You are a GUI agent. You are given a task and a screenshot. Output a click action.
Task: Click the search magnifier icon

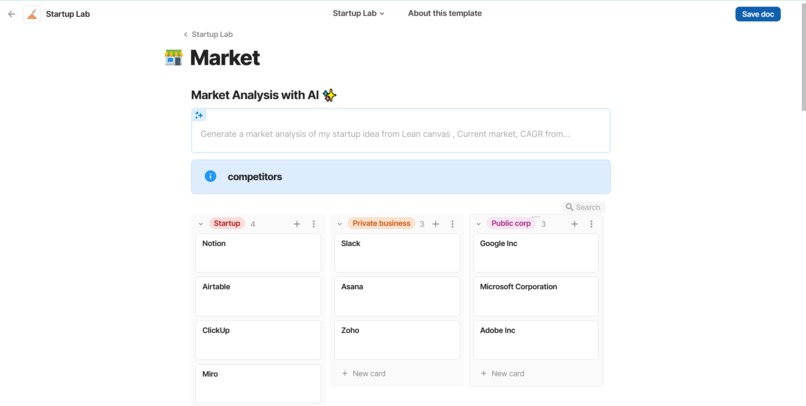pyautogui.click(x=569, y=207)
